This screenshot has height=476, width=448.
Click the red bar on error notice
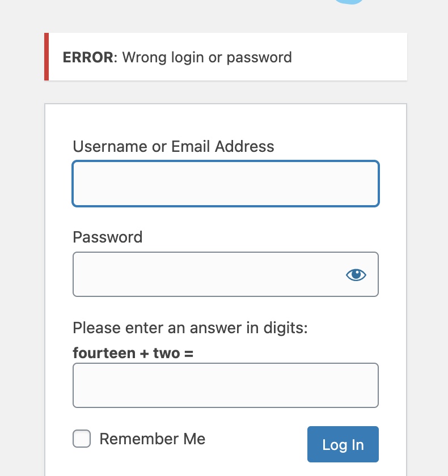click(47, 57)
